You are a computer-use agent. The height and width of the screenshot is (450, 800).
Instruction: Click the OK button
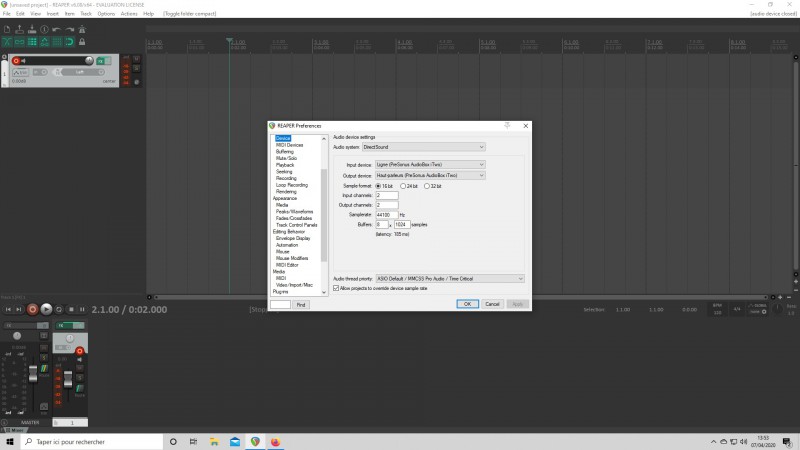(467, 303)
